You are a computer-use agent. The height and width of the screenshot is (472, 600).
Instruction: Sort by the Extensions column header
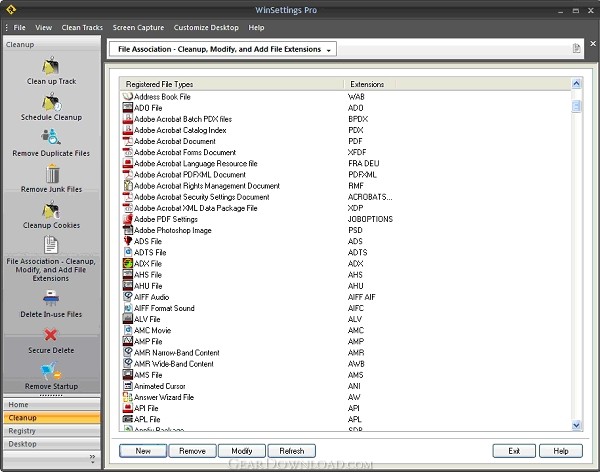tap(367, 84)
